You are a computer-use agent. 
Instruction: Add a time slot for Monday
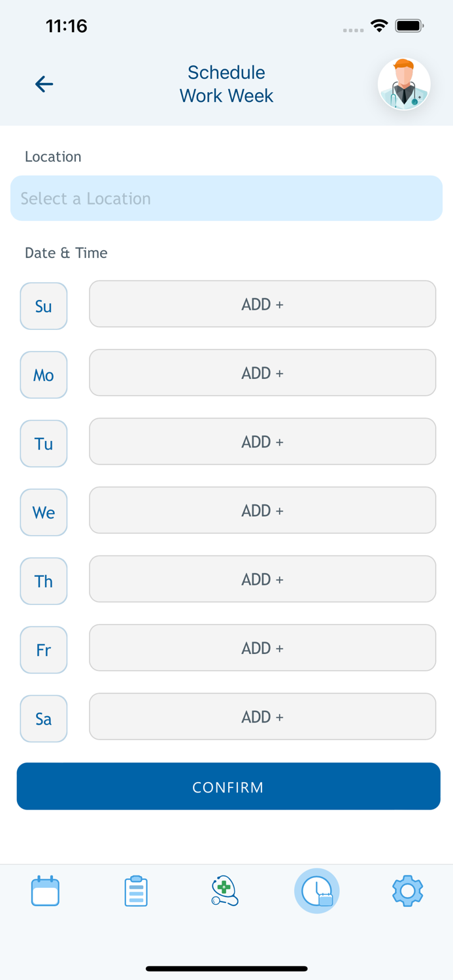(x=262, y=372)
